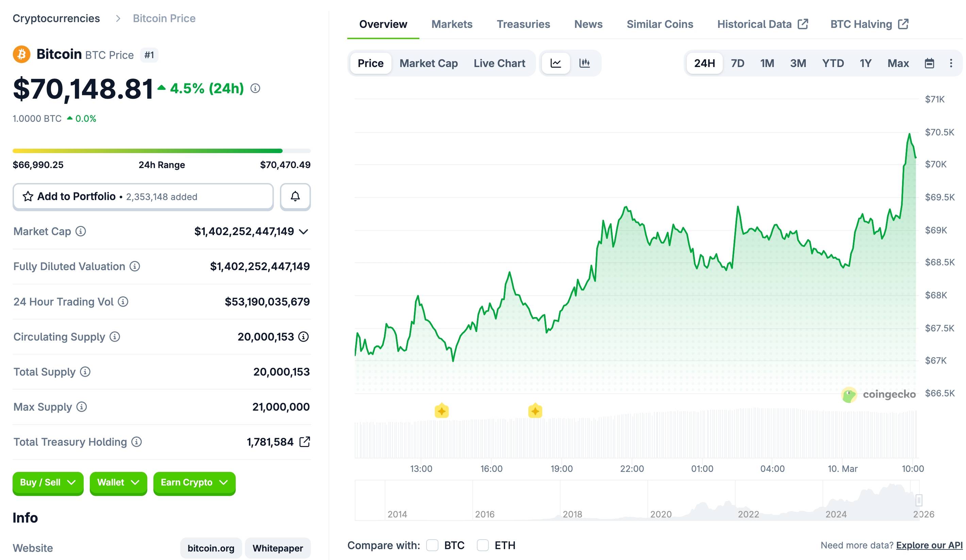This screenshot has width=966, height=560.
Task: Select the line chart view icon
Action: click(555, 63)
